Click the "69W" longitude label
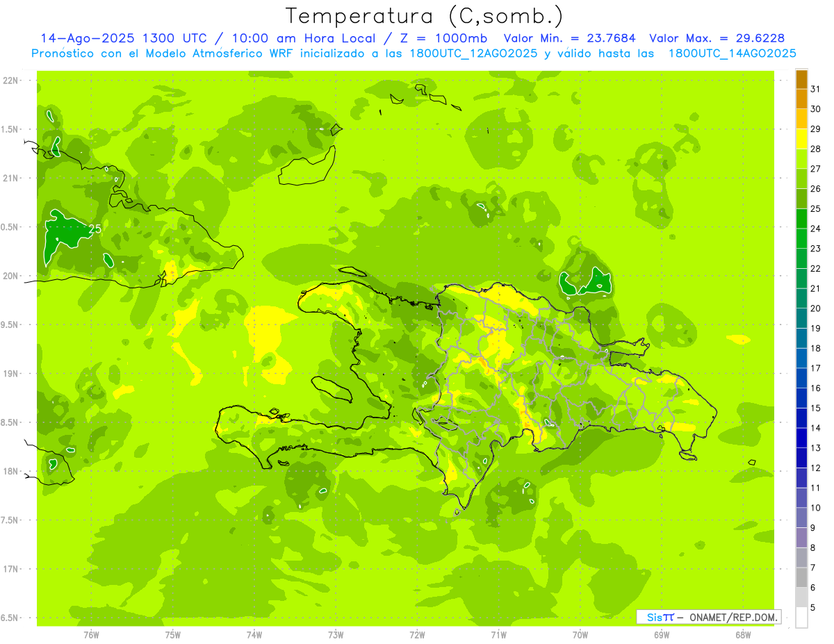Image resolution: width=834 pixels, height=644 pixels. pyautogui.click(x=662, y=635)
